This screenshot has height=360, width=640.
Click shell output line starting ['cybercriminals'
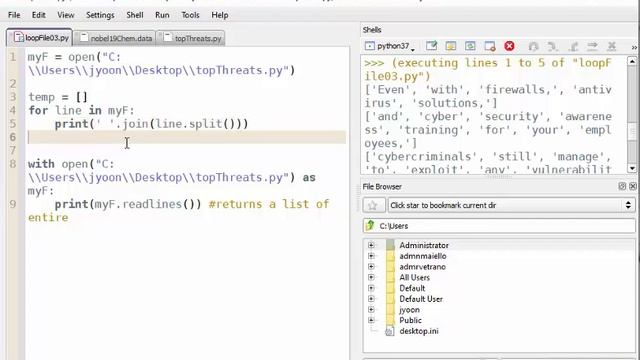click(488, 157)
